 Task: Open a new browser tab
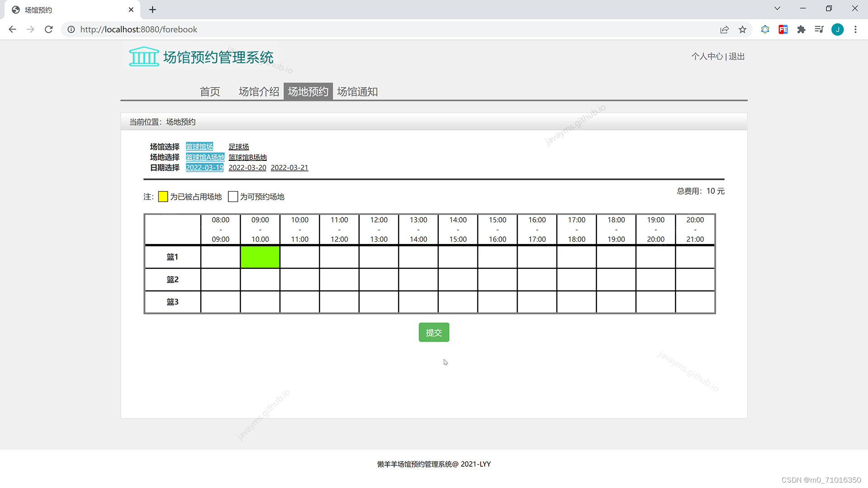[x=152, y=9]
